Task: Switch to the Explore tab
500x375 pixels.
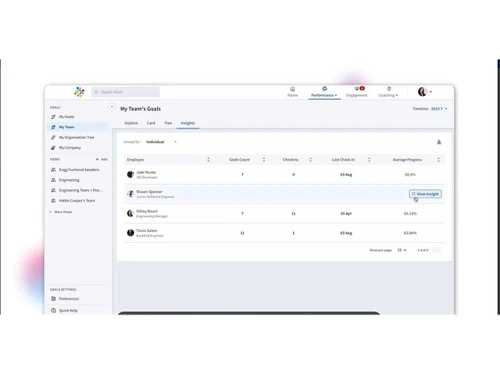Action: click(x=131, y=123)
